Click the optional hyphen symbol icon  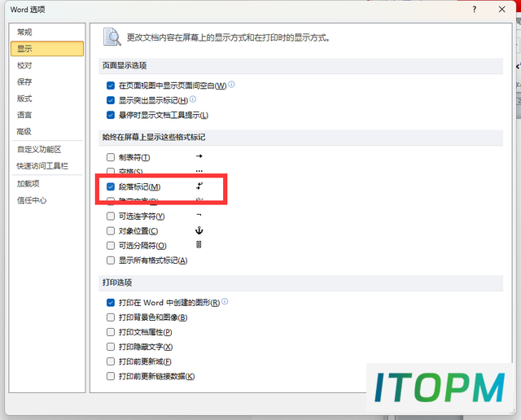tap(199, 215)
